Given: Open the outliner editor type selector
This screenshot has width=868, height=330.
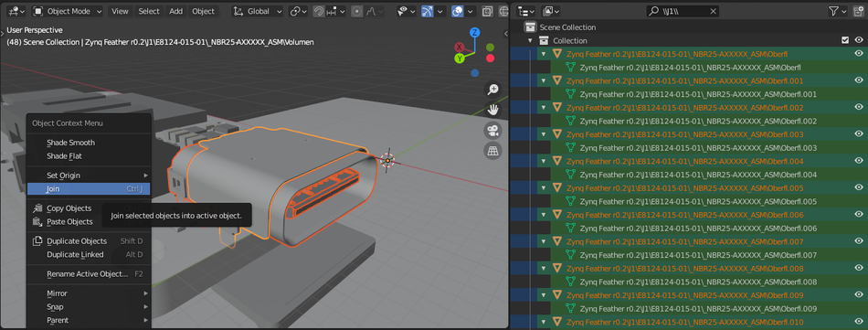Looking at the screenshot, I should [x=526, y=11].
